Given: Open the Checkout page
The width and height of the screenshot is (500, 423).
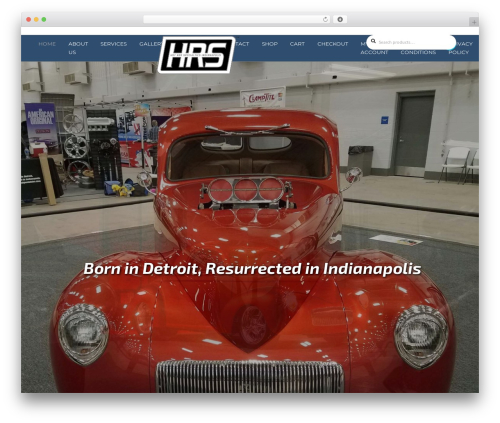Looking at the screenshot, I should point(333,44).
